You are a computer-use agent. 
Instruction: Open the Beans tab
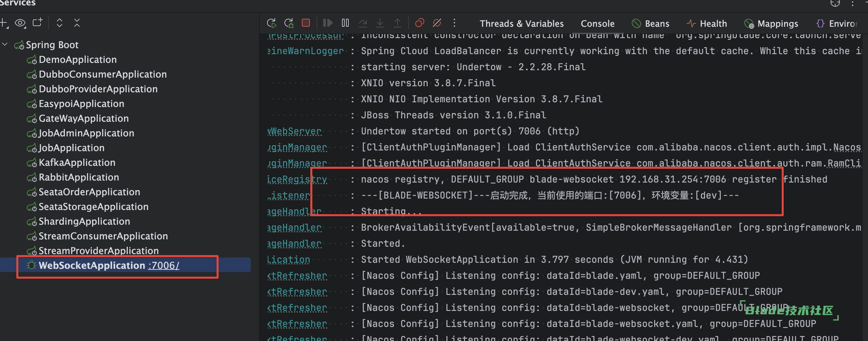click(650, 23)
